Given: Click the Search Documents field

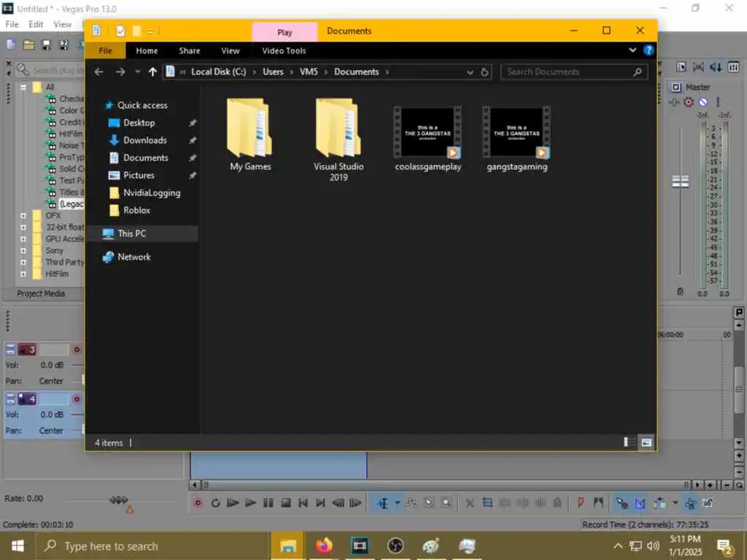Looking at the screenshot, I should (573, 72).
